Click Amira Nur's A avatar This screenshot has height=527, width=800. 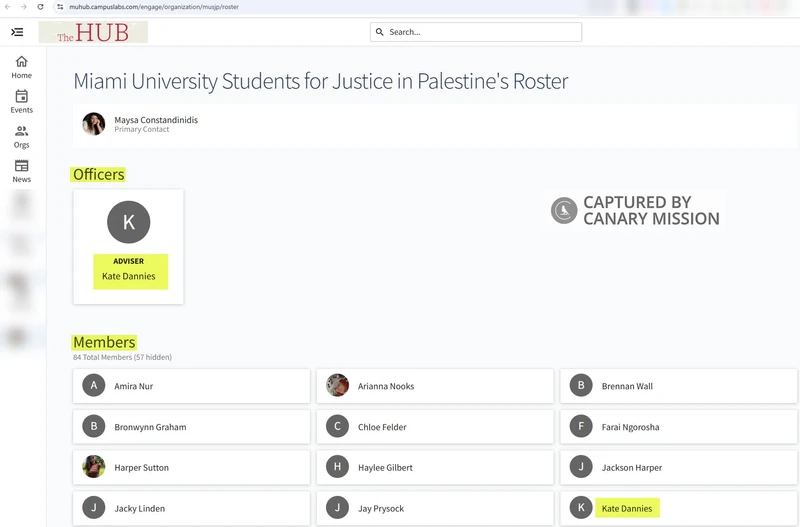(94, 386)
